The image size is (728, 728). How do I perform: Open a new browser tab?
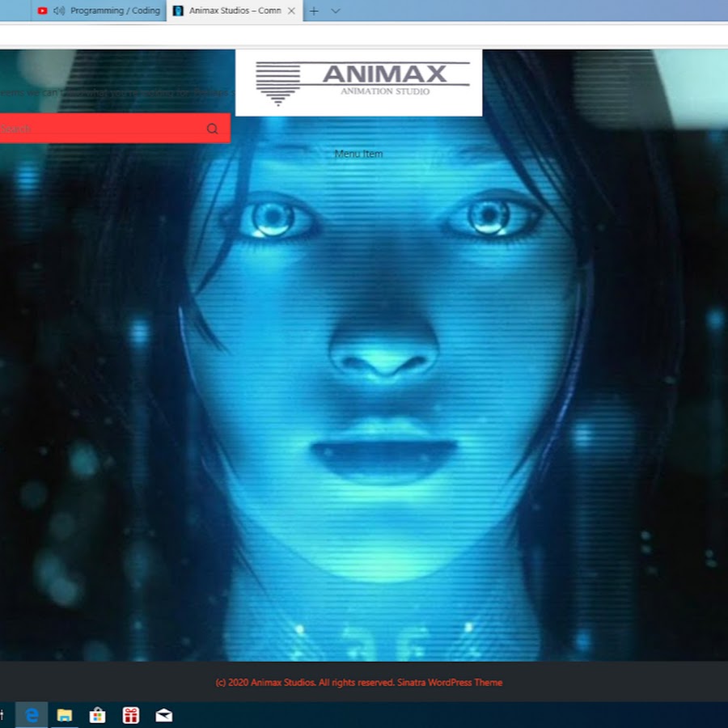pos(314,11)
